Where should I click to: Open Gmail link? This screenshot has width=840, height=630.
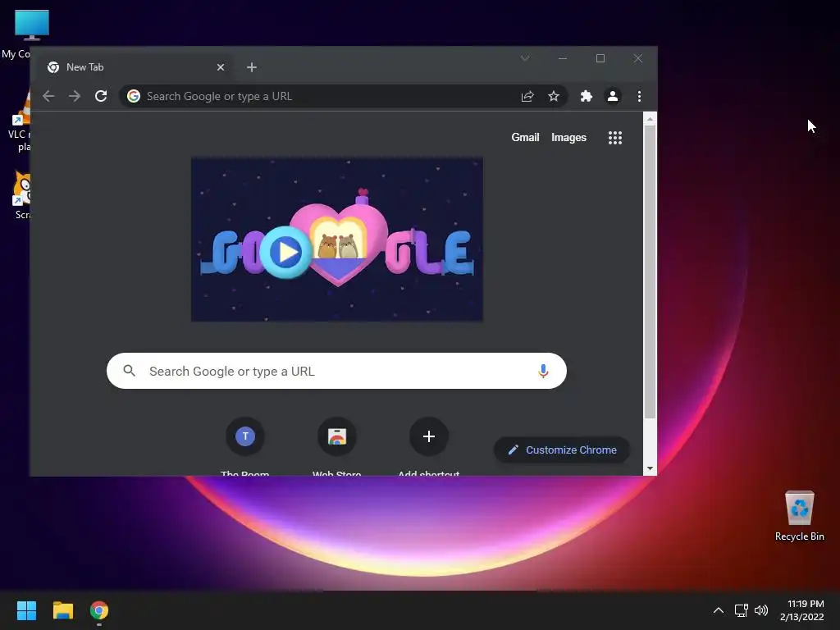[525, 138]
